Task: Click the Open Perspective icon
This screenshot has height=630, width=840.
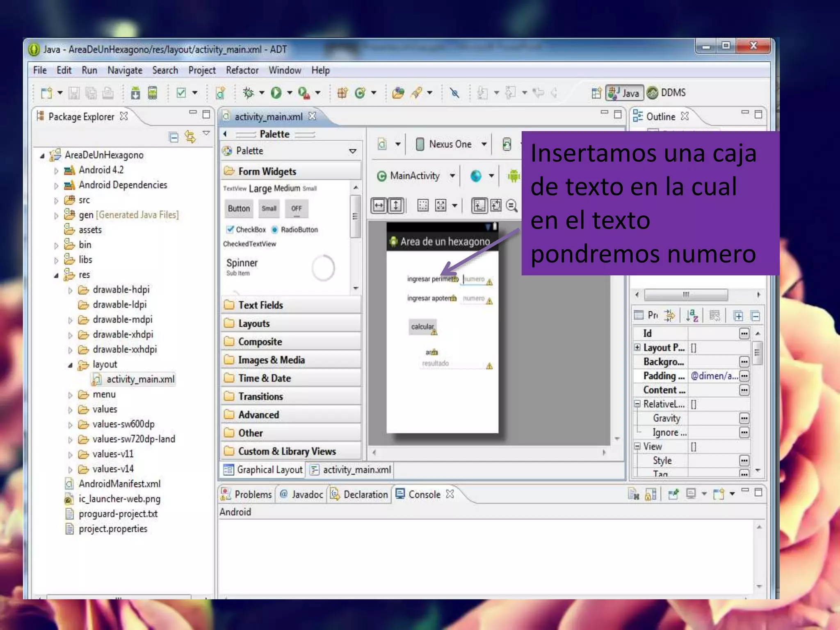Action: (x=597, y=93)
